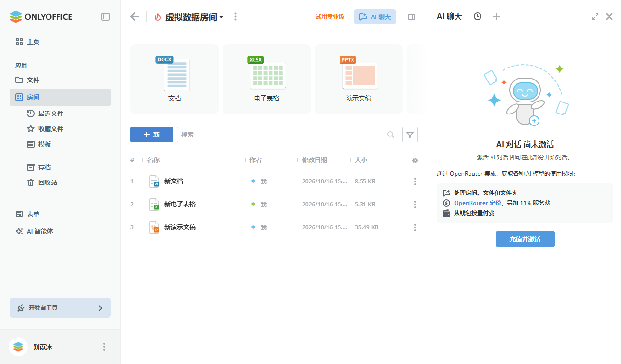
Task: Open context menu for 新电子表格 row
Action: (415, 205)
